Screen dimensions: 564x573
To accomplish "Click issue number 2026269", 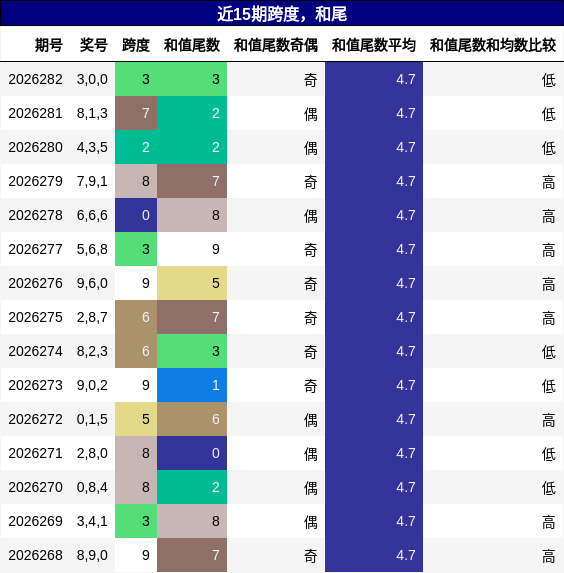I will pyautogui.click(x=35, y=521).
